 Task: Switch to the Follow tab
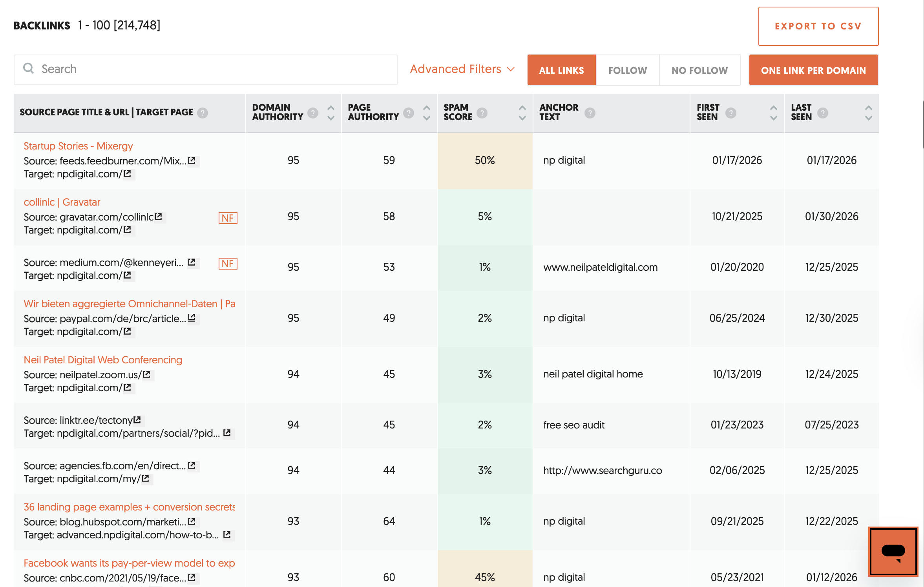628,70
